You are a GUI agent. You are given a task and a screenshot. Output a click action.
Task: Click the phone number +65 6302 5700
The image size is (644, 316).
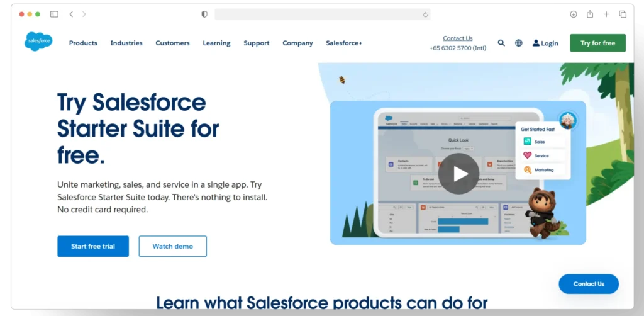click(458, 48)
